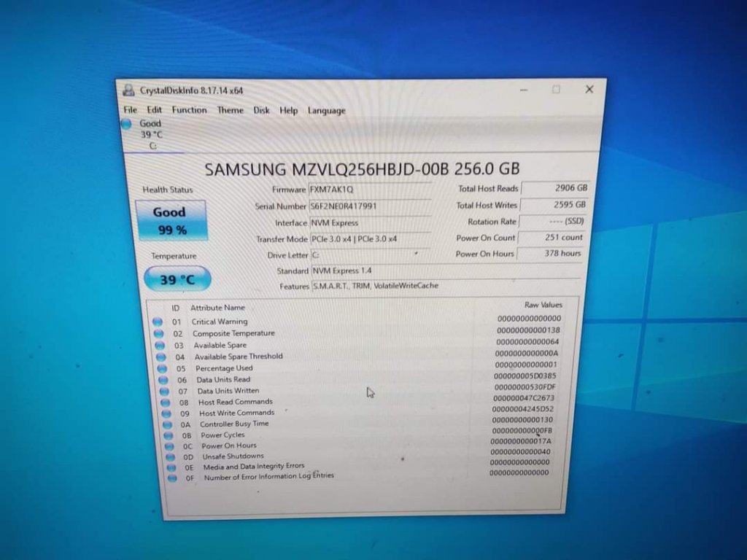
Task: Click the status icon for Unsafe Shutdowns
Action: (170, 457)
